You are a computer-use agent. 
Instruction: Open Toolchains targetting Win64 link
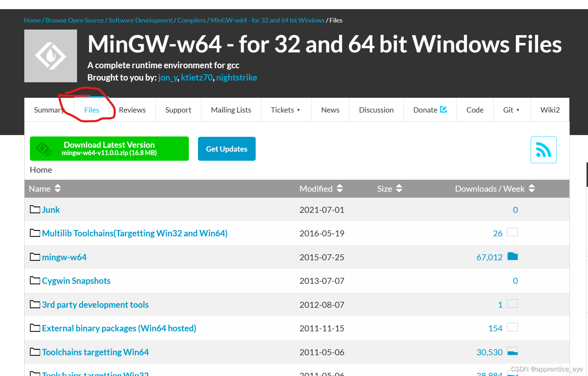95,352
